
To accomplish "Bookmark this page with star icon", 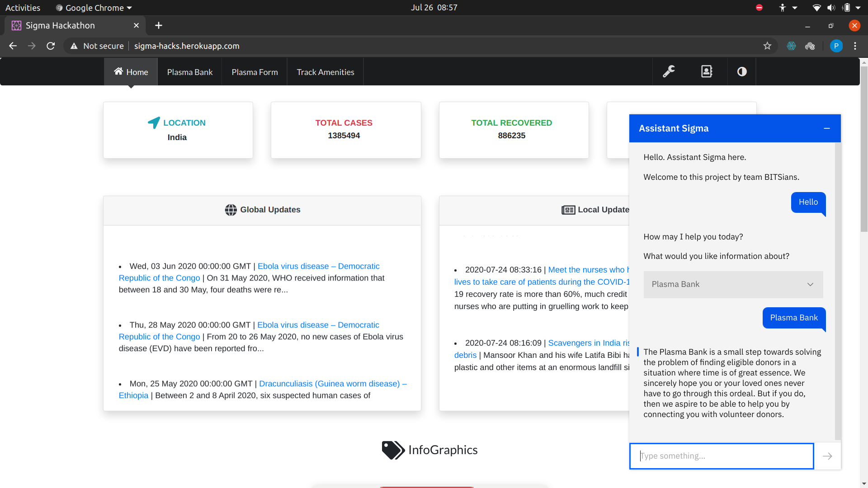I will point(767,46).
